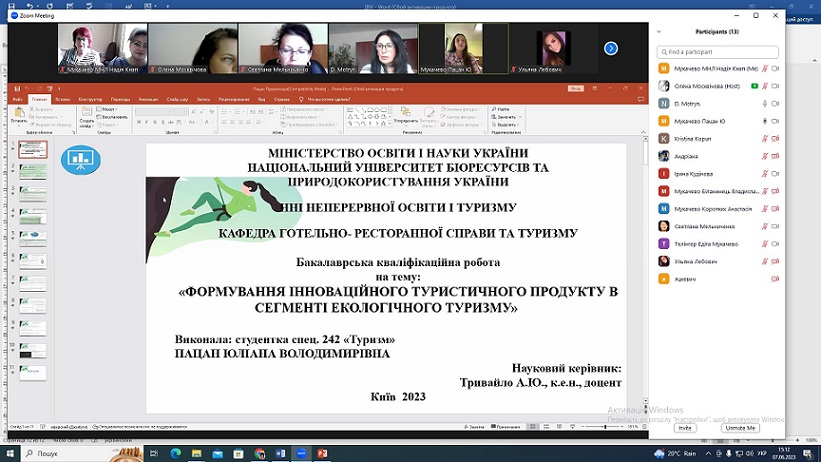
Task: Fit slide to window icon in status bar
Action: (x=645, y=427)
